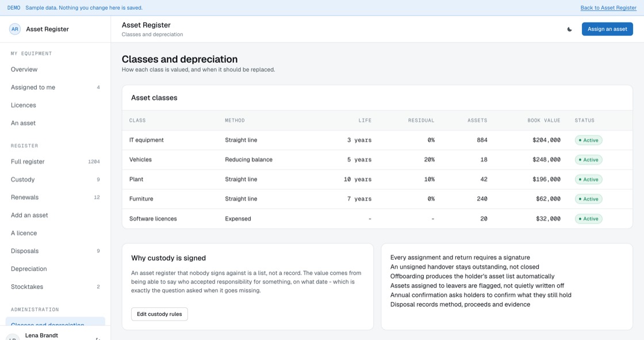This screenshot has width=644, height=340.
Task: Click the 12 badge beside Renewals
Action: pyautogui.click(x=97, y=197)
